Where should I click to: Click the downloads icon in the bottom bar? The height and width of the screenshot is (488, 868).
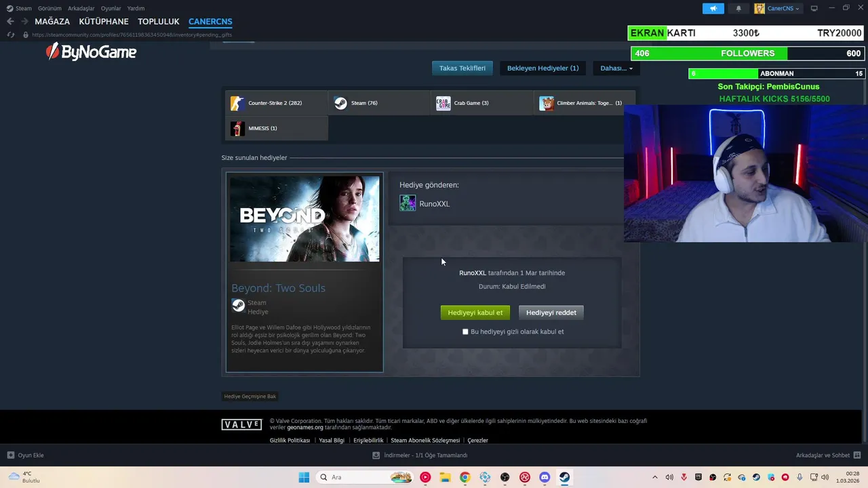coord(376,455)
